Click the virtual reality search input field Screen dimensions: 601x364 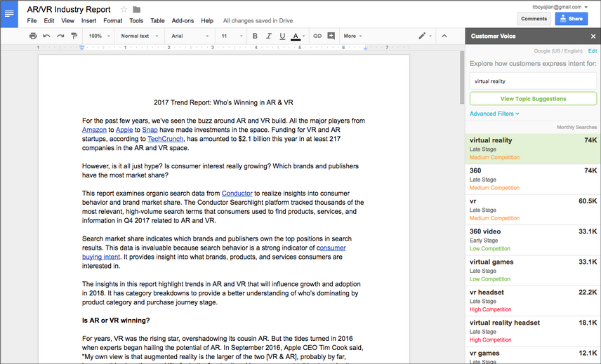(533, 81)
